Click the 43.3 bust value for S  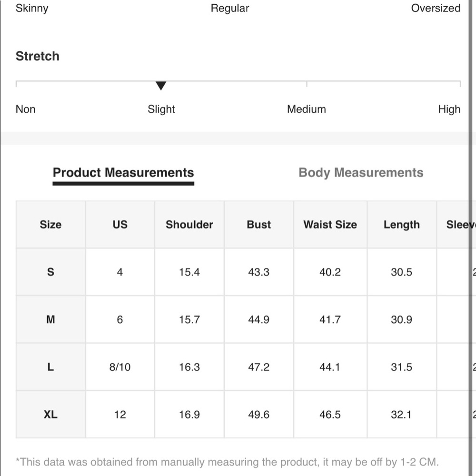tap(259, 272)
